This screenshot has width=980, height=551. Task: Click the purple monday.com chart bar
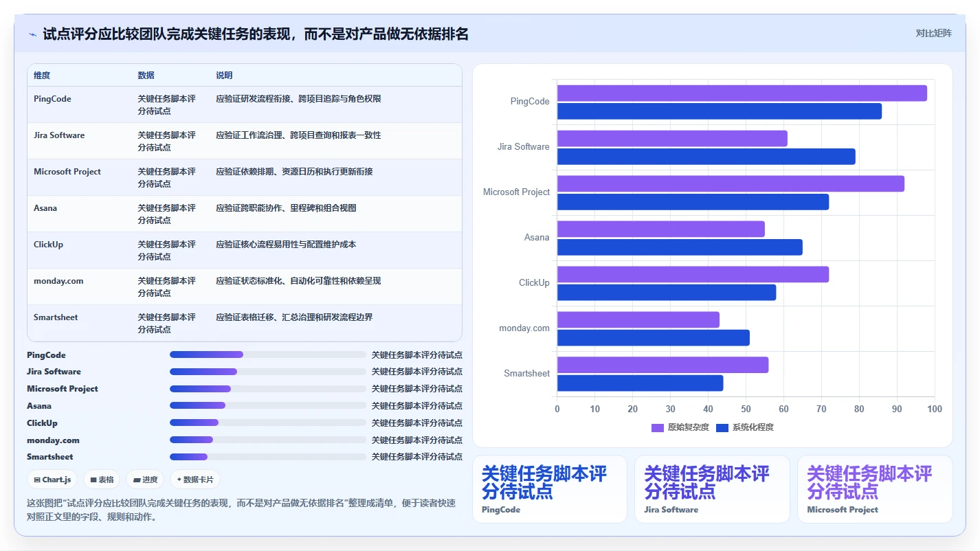(638, 319)
